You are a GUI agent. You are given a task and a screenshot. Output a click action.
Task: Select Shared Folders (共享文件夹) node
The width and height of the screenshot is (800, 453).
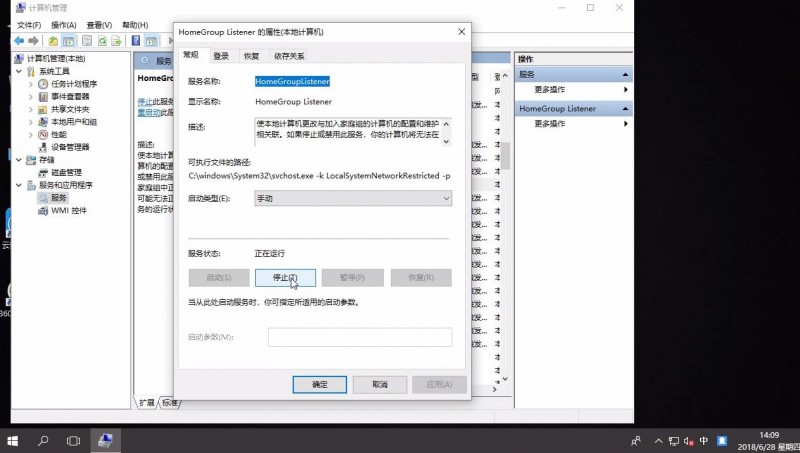[70, 109]
